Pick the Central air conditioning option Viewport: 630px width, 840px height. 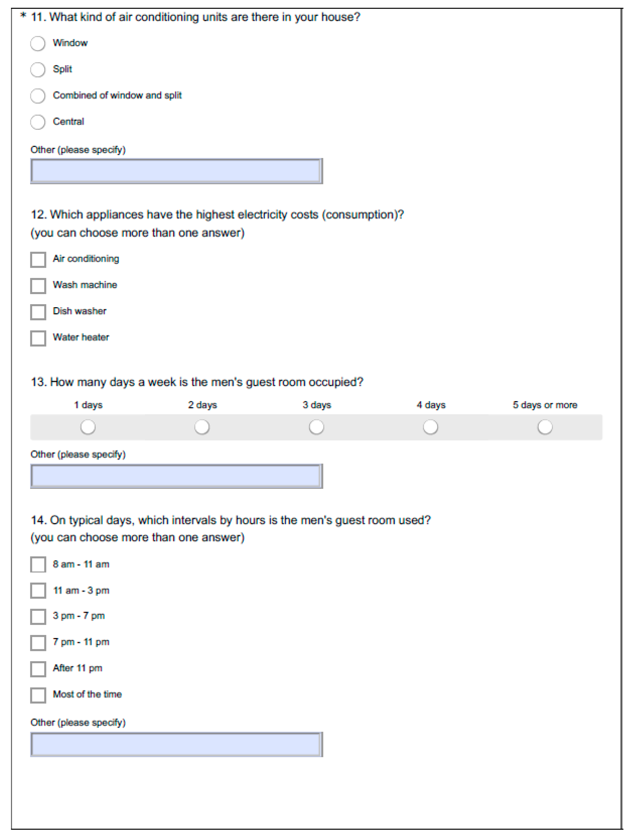tap(38, 122)
